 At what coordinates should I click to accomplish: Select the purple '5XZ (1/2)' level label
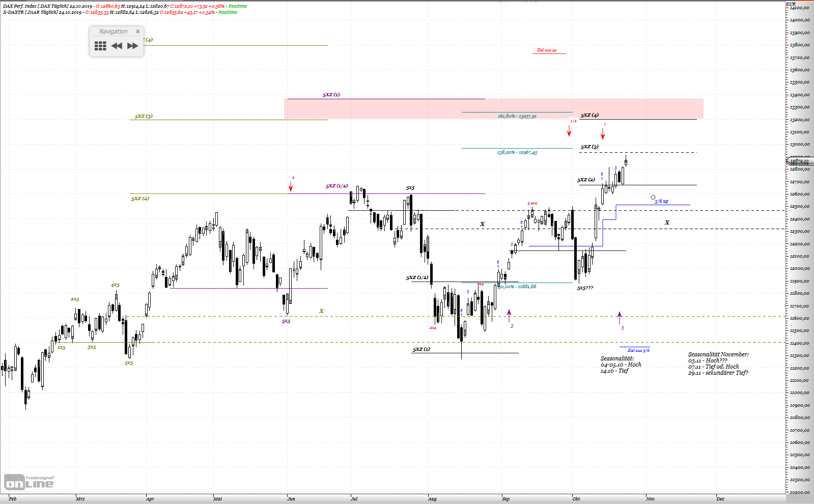(x=336, y=186)
